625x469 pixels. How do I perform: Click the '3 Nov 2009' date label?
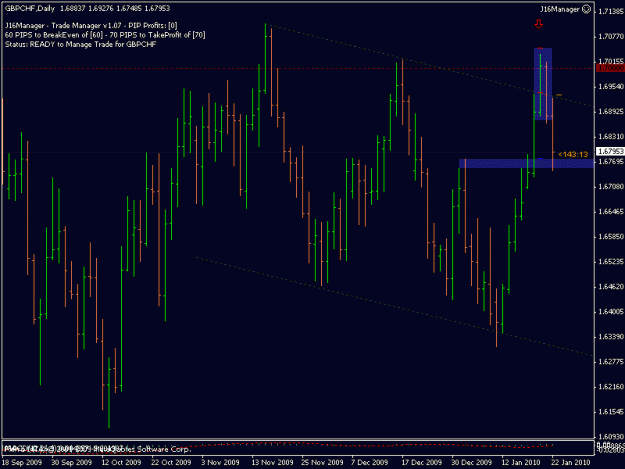coord(220,462)
